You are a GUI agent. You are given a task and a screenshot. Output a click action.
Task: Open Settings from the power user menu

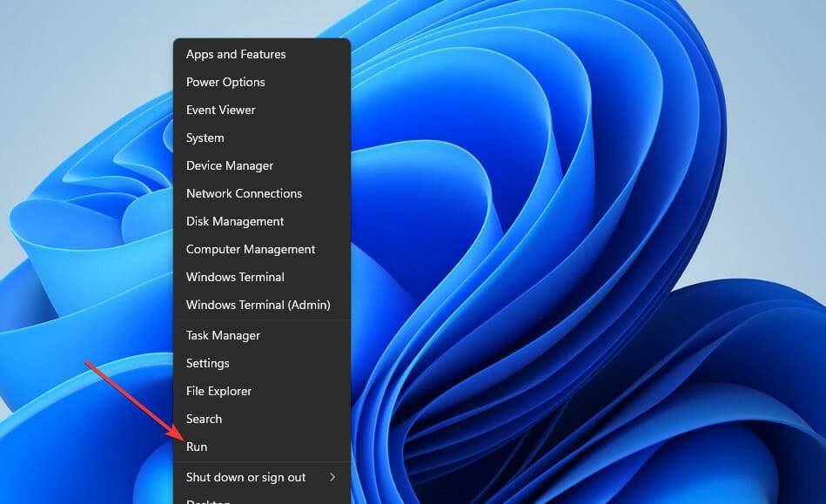pyautogui.click(x=208, y=363)
